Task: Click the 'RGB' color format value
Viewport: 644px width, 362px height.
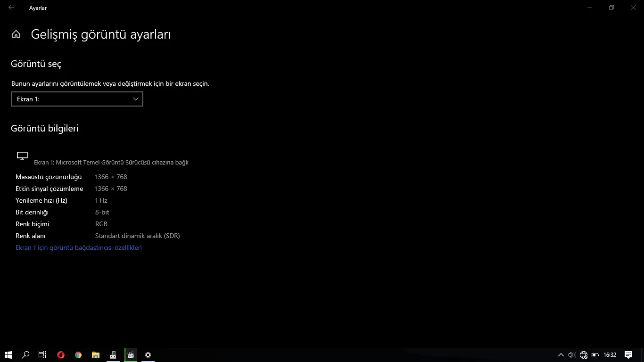Action: point(101,224)
